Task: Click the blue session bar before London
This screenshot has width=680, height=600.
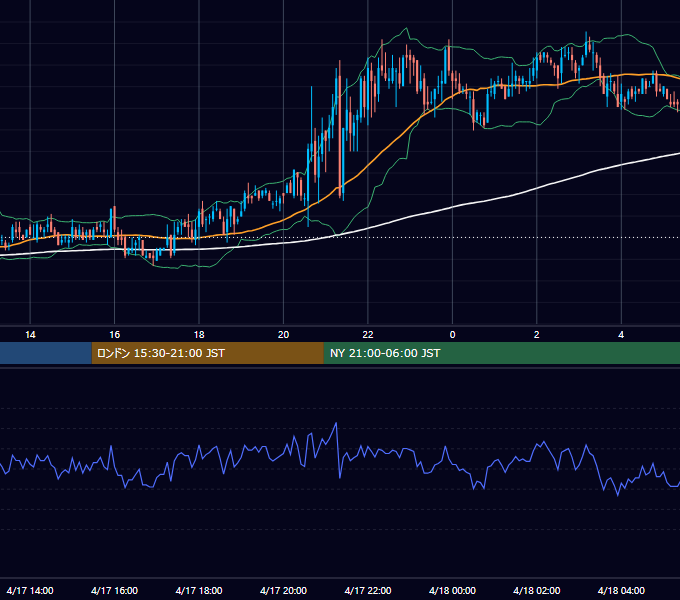Action: click(x=46, y=353)
